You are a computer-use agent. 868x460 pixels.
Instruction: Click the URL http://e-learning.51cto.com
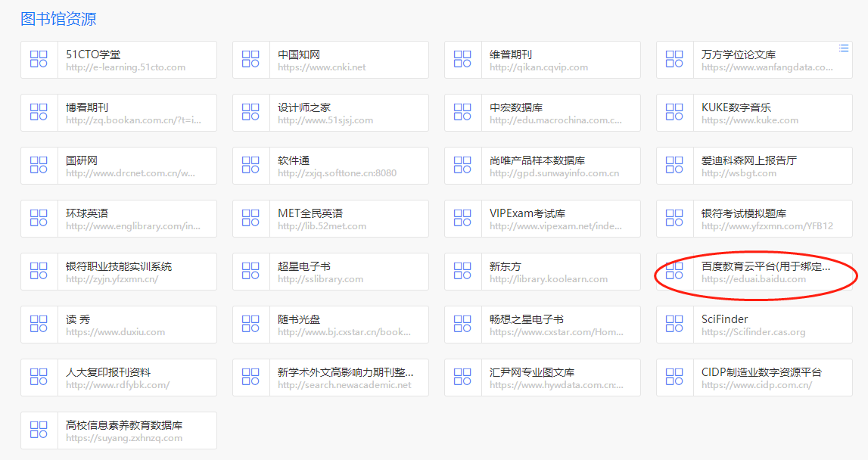126,67
